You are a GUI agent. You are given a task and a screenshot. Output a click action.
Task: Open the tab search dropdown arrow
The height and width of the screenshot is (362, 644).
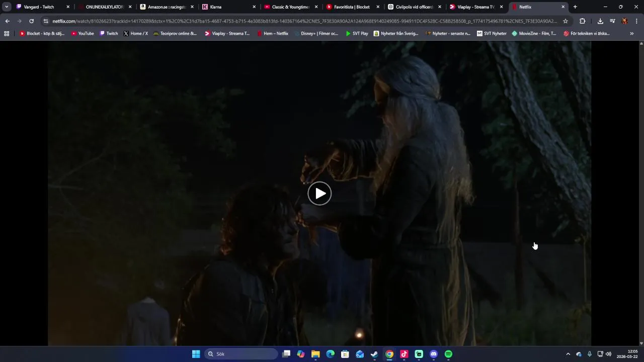(x=7, y=7)
